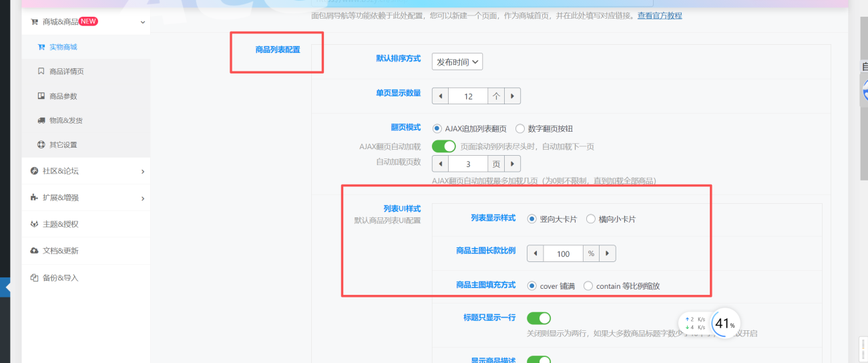This screenshot has width=868, height=363.
Task: Decrease 单页显示数量 with the left arrow
Action: coord(441,96)
